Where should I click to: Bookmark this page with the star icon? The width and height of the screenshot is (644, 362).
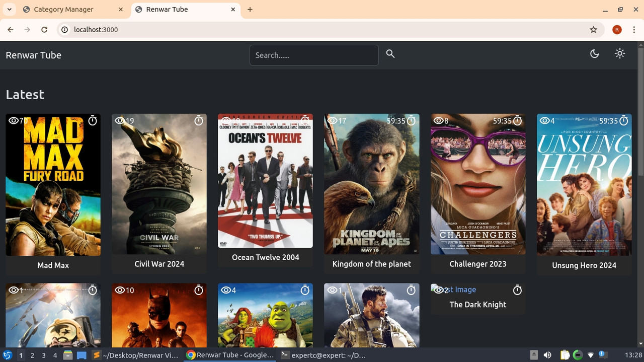click(593, 30)
